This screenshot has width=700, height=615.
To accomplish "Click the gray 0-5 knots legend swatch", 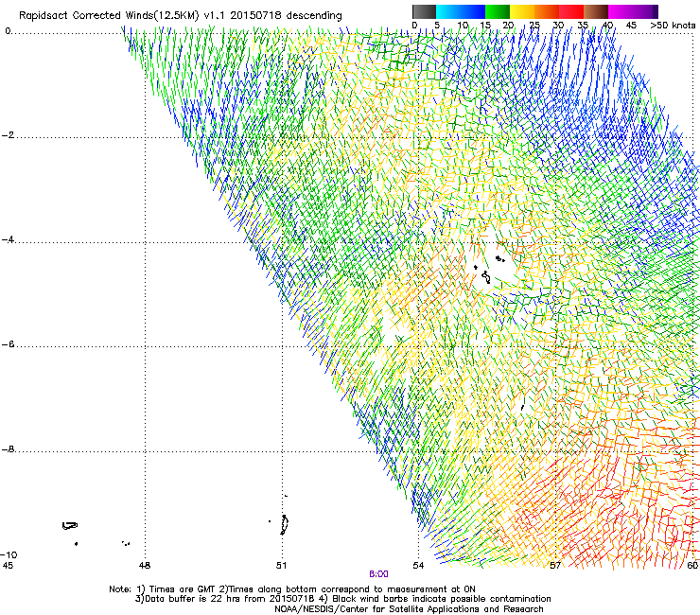I will [x=425, y=11].
